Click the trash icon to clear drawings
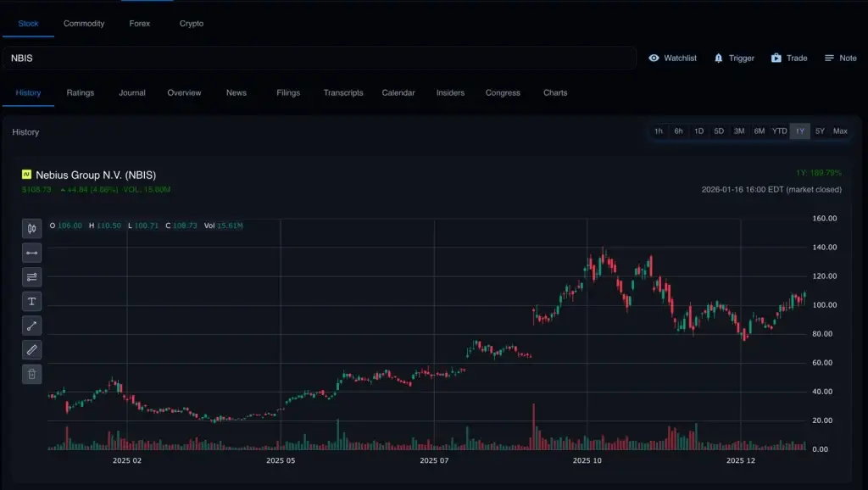This screenshot has width=868, height=490. (31, 373)
